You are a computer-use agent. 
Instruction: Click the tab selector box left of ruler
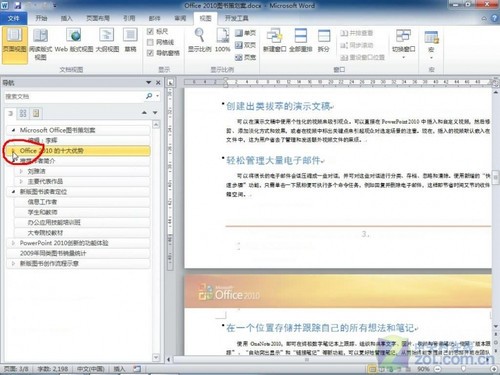[170, 82]
